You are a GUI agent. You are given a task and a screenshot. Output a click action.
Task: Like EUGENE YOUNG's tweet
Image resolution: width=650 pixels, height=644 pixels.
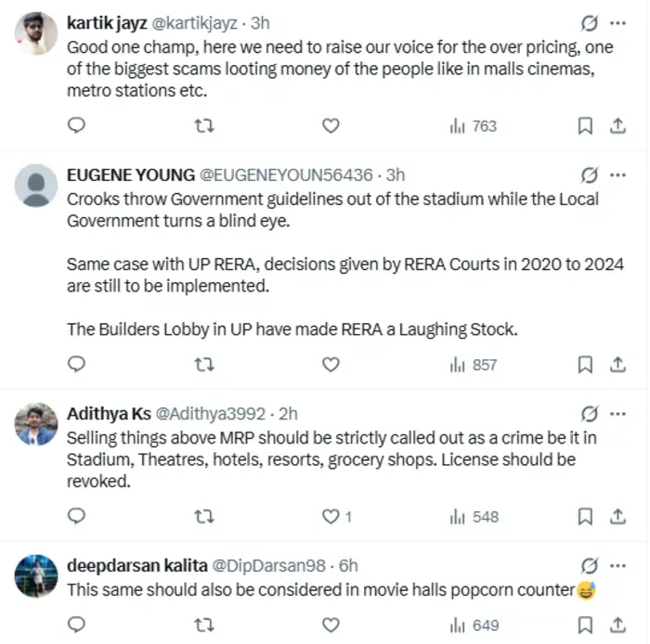(331, 365)
